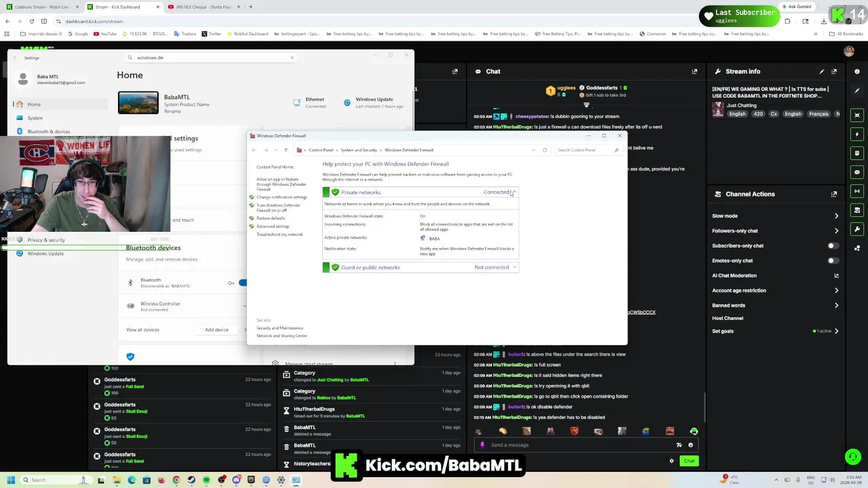Open Control Panel recent locations dropdown
The image size is (868, 488).
(x=276, y=150)
